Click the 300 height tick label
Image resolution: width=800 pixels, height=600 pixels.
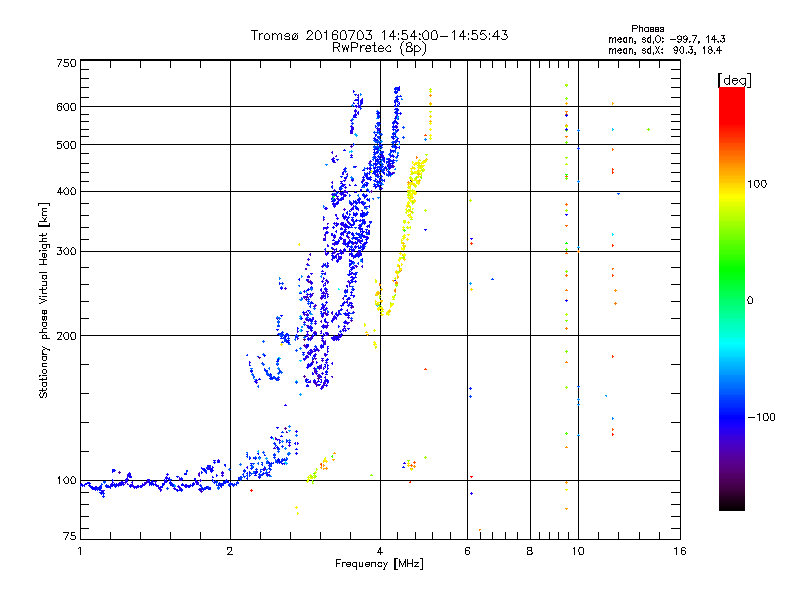(x=66, y=251)
